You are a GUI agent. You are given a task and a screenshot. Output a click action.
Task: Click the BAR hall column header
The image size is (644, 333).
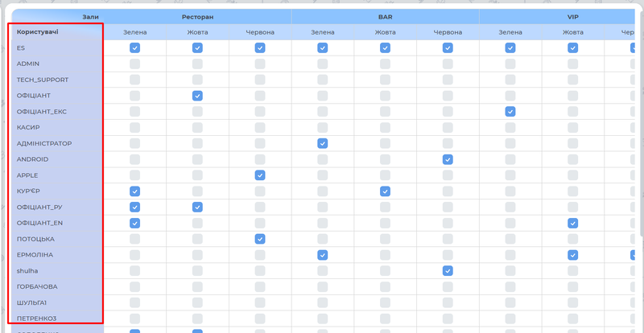(x=385, y=15)
